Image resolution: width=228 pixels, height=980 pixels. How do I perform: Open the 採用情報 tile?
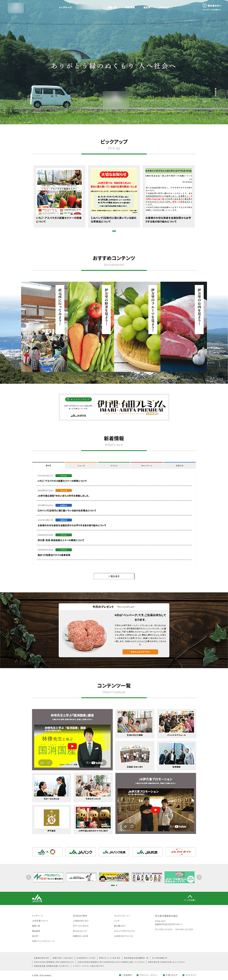[x=176, y=755]
